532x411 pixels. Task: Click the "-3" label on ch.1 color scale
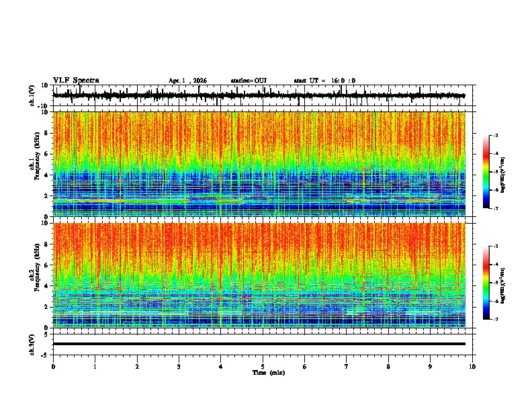(495, 135)
